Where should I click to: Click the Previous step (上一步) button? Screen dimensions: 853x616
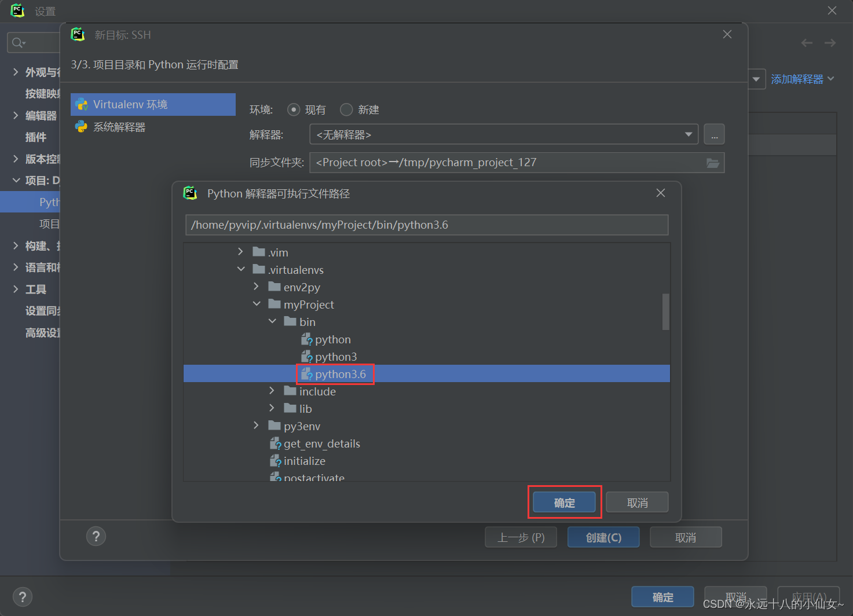point(521,537)
